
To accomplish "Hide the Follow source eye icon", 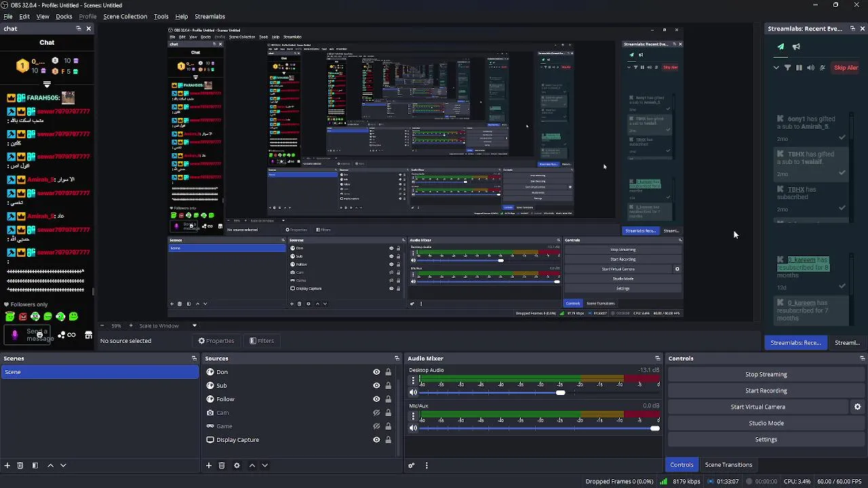I will point(376,399).
